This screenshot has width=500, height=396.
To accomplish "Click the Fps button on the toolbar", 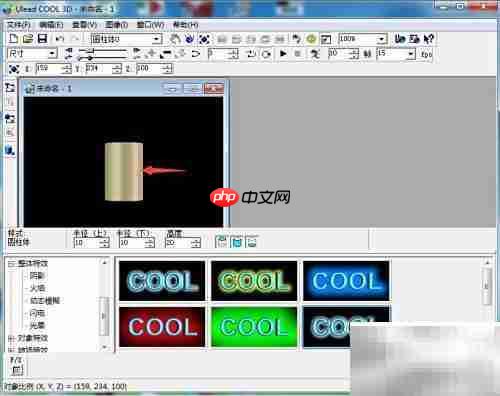I will coord(427,54).
